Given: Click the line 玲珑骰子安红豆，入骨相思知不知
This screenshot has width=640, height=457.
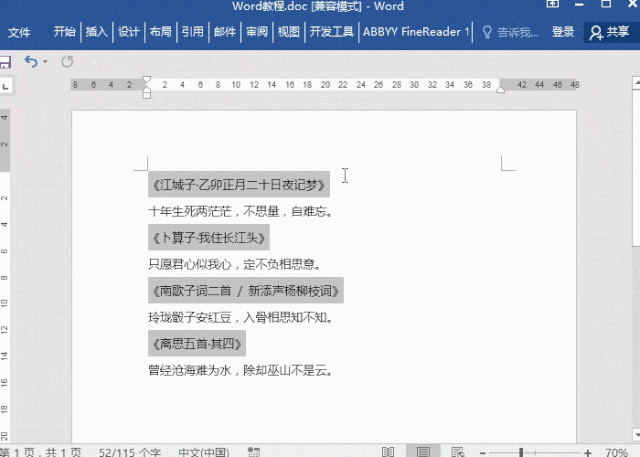Looking at the screenshot, I should click(x=240, y=317).
